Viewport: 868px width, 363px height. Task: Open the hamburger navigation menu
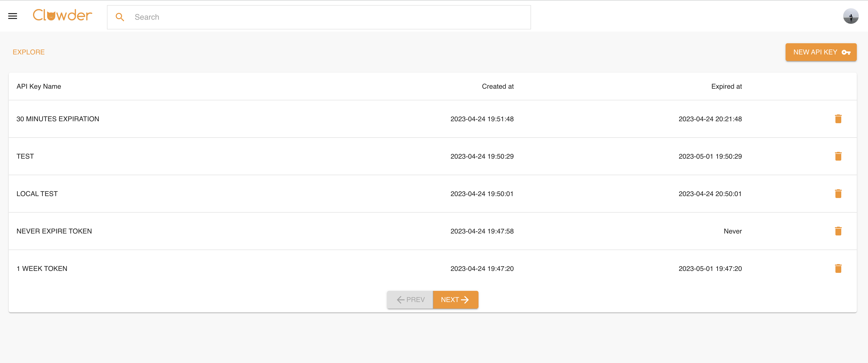(x=12, y=16)
